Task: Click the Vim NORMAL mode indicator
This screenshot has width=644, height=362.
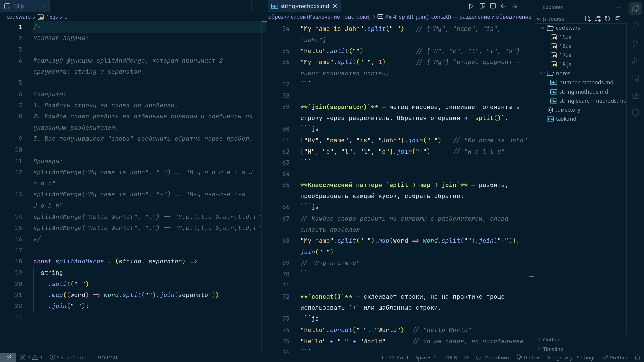Action: 108,357
